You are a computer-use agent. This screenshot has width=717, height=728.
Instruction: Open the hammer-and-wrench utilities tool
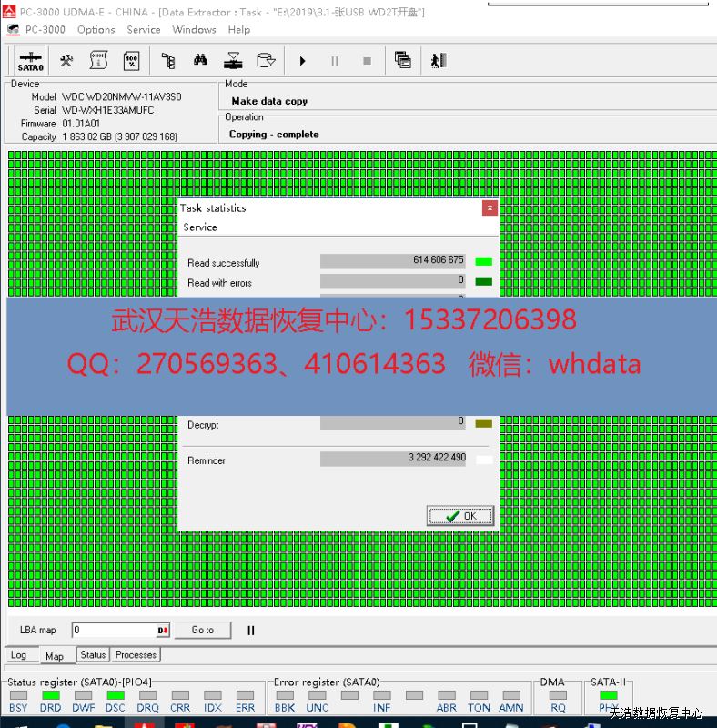[x=66, y=61]
